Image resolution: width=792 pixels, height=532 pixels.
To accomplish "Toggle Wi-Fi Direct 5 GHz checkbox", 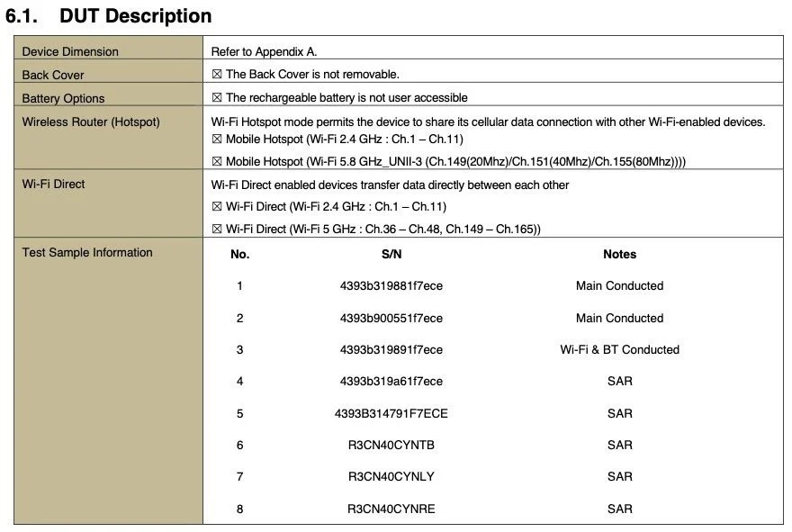I will point(217,230).
